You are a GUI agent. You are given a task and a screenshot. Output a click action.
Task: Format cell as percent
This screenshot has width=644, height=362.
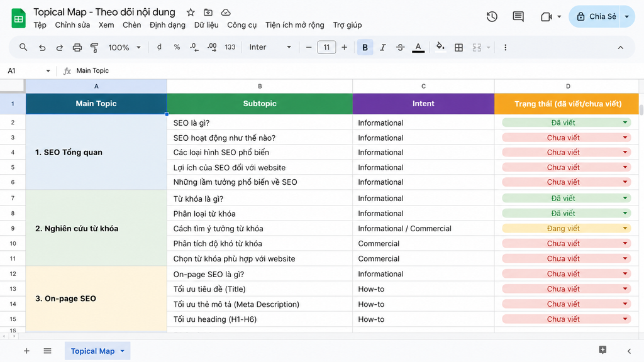point(177,47)
